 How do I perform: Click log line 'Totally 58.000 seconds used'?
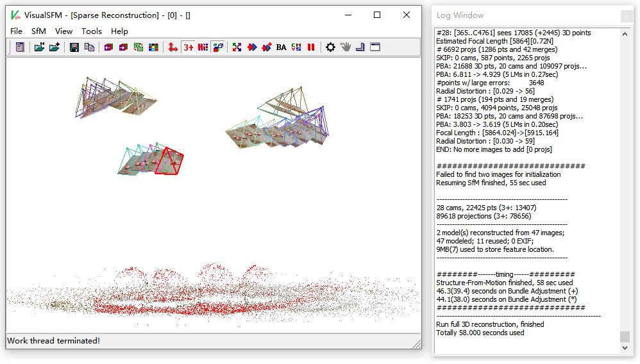tap(480, 333)
